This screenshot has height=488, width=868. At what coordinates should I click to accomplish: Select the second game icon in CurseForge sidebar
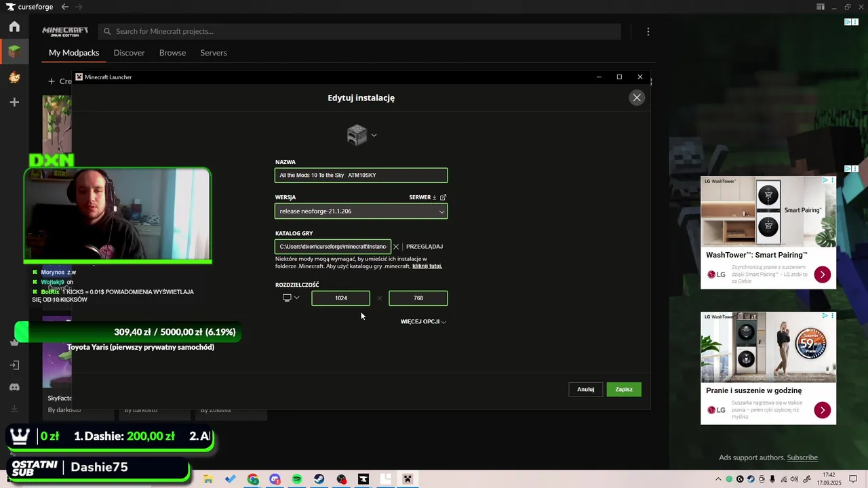[14, 77]
